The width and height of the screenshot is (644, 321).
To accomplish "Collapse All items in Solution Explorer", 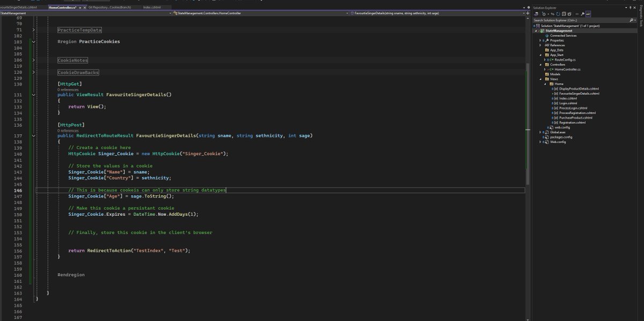I will coord(564,13).
